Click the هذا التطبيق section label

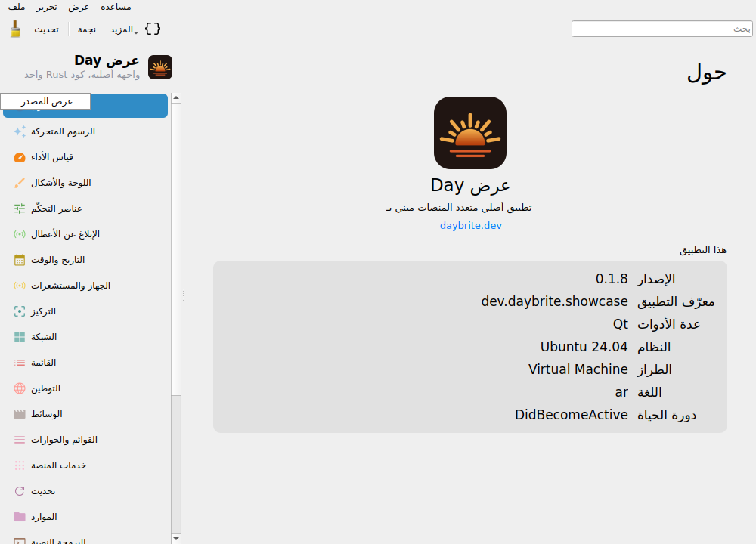click(x=703, y=250)
